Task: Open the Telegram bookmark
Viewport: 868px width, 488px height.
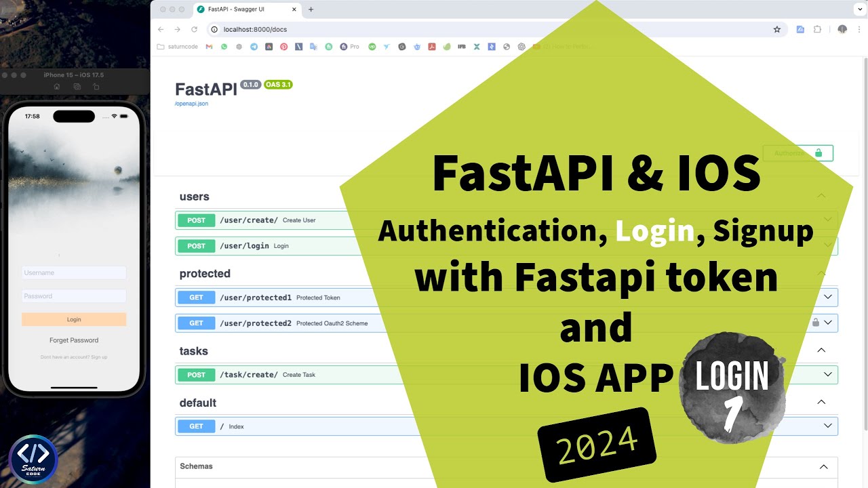Action: (x=254, y=47)
